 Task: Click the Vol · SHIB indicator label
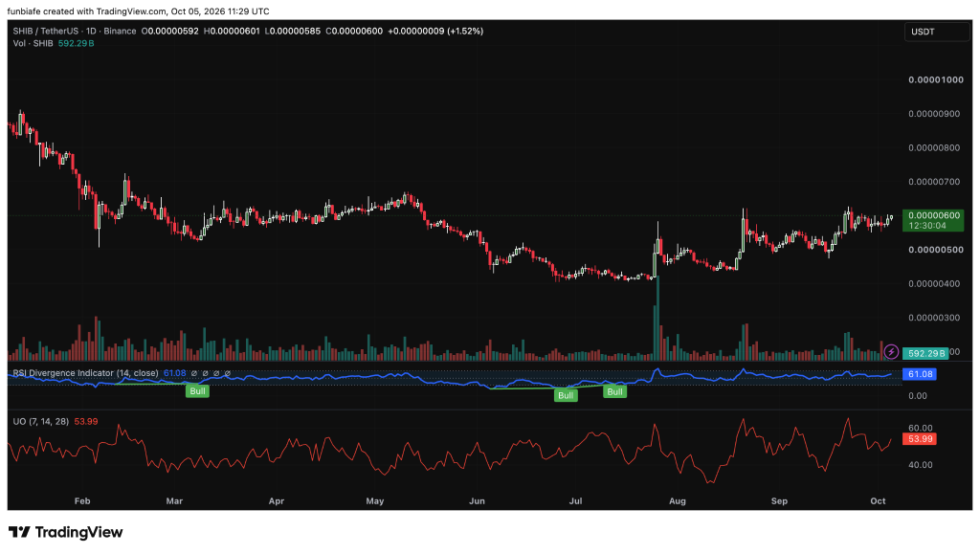pyautogui.click(x=33, y=43)
